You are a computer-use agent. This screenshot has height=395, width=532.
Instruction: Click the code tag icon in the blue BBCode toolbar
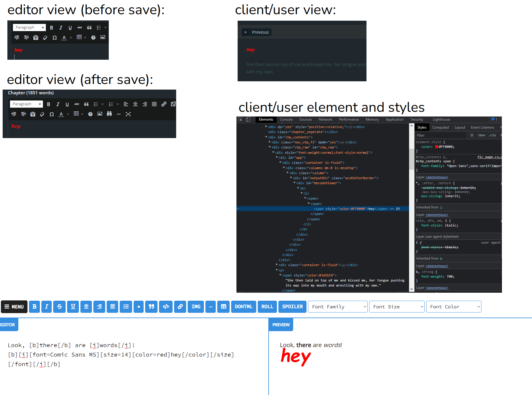166,307
